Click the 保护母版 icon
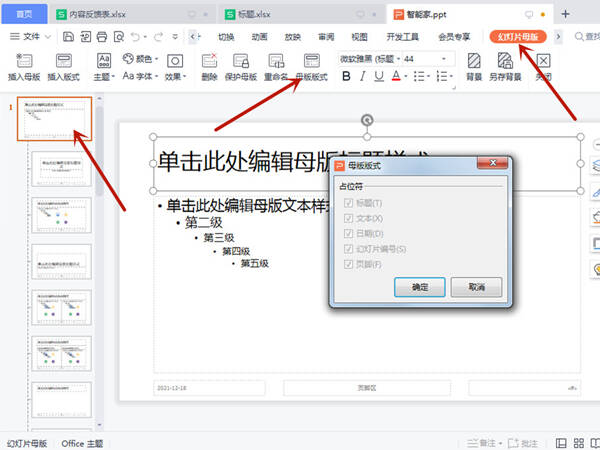 click(241, 61)
